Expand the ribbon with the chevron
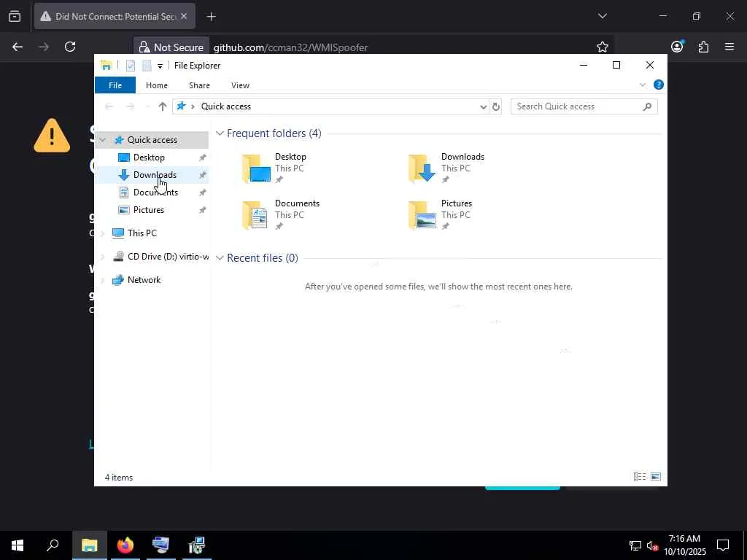Image resolution: width=747 pixels, height=560 pixels. [x=642, y=85]
